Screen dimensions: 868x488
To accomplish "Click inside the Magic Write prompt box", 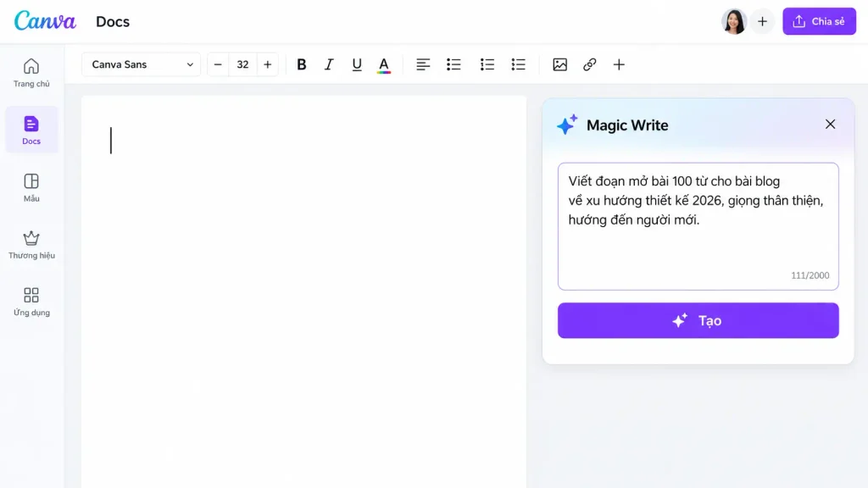I will click(698, 226).
